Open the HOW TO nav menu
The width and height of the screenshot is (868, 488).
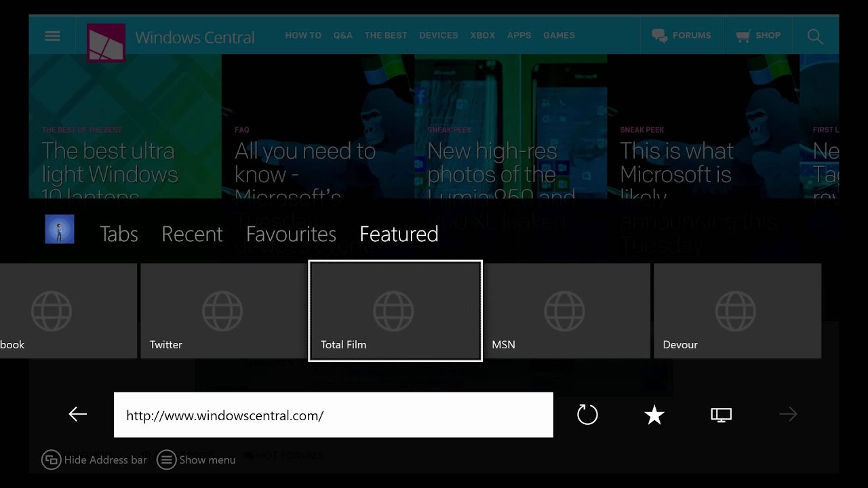pyautogui.click(x=303, y=35)
